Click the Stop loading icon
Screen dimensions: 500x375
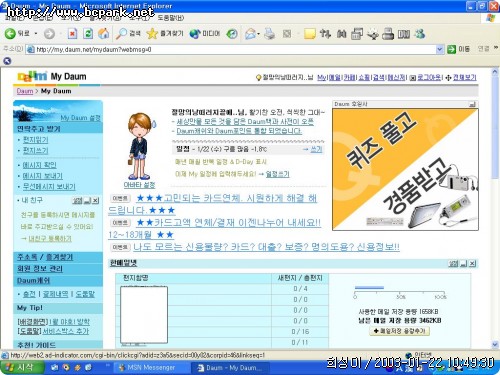(72, 33)
